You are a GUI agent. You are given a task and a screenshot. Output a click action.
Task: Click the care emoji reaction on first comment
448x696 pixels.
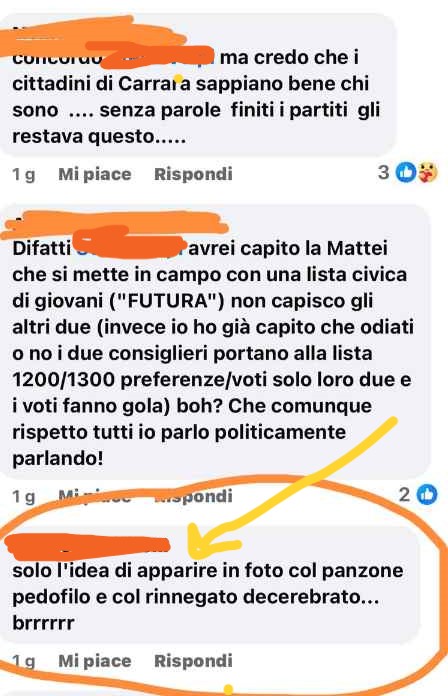(428, 172)
